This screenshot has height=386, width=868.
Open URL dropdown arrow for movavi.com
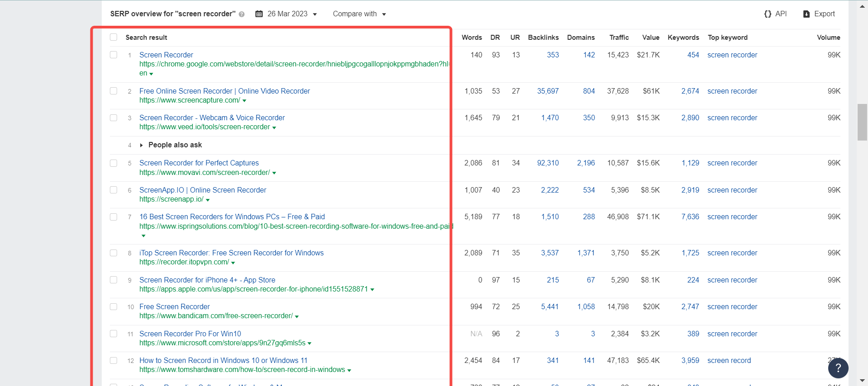pyautogui.click(x=274, y=173)
